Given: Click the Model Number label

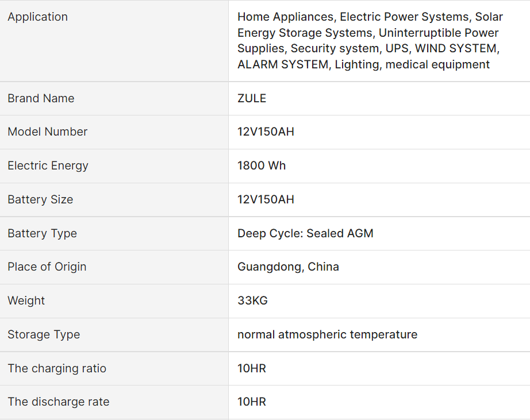Looking at the screenshot, I should pos(47,132).
